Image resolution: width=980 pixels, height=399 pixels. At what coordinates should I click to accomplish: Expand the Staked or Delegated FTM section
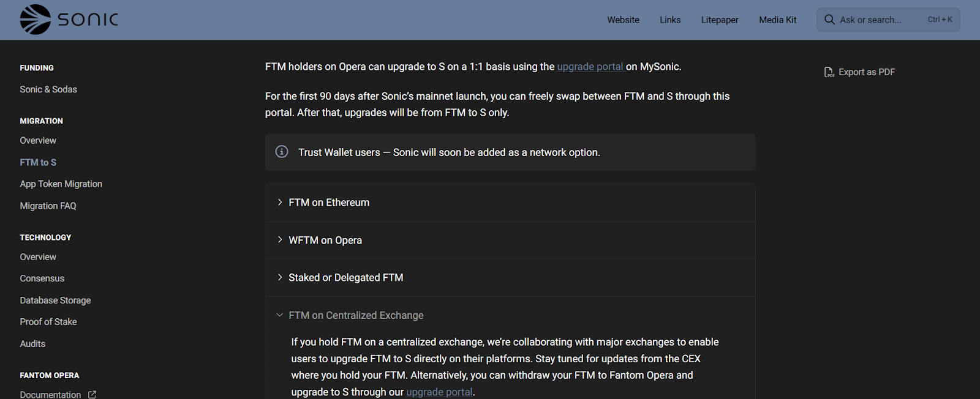click(x=510, y=278)
